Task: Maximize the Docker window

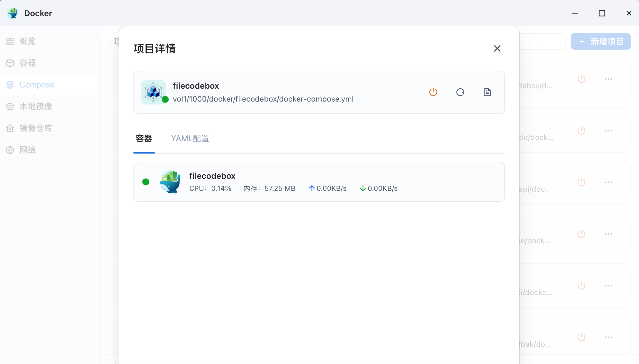Action: coord(602,13)
